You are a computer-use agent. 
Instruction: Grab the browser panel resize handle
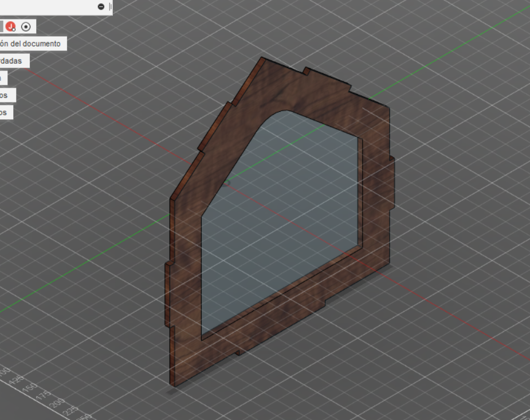(110, 7)
